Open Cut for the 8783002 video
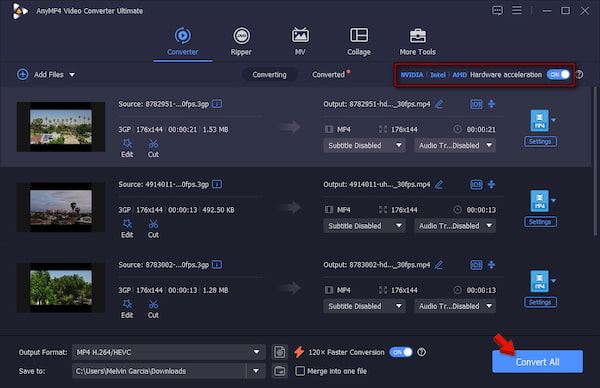Viewport: 600px width, 388px height. [x=153, y=309]
